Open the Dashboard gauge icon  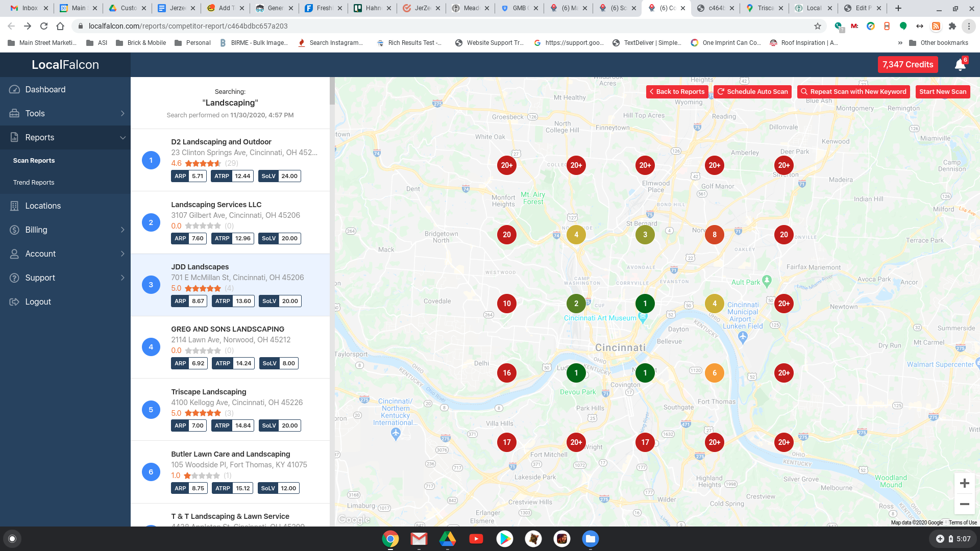14,89
